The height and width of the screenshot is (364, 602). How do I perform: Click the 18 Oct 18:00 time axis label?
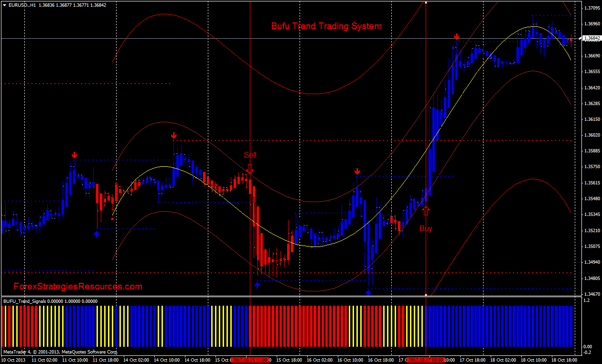[564, 360]
